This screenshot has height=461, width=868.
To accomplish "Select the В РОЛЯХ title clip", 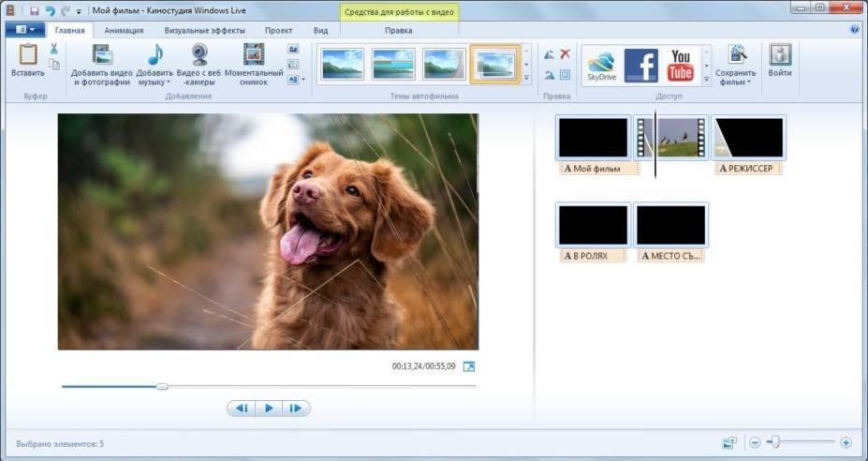I will pos(593,225).
